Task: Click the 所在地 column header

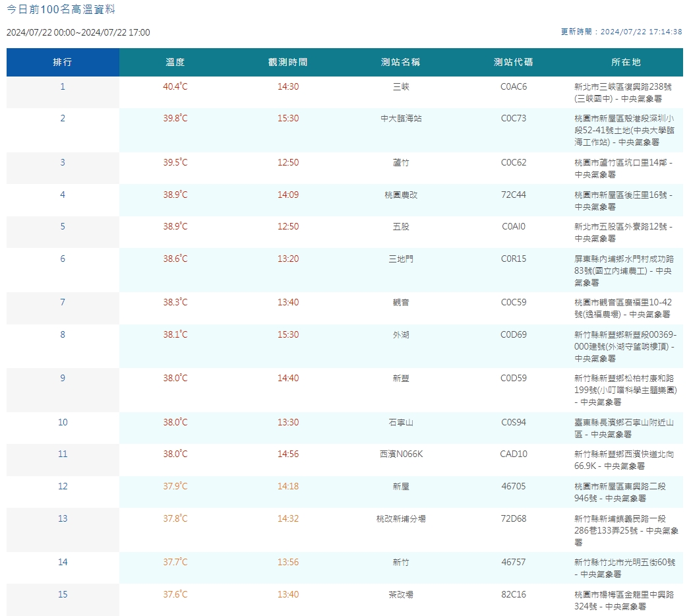Action: (626, 62)
